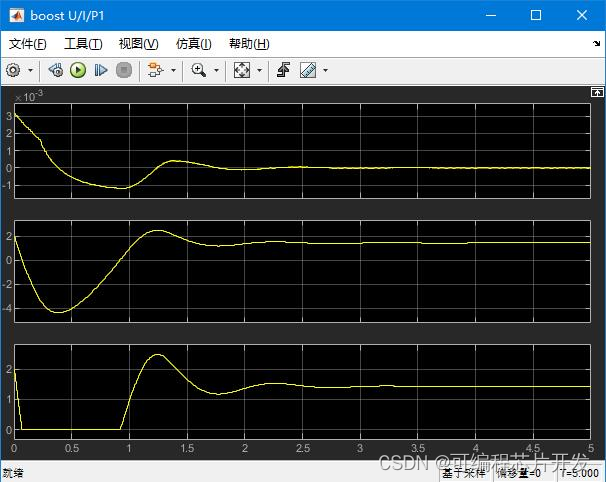Screen dimensions: 606x482
Task: Click the Step Forward icon
Action: click(101, 70)
